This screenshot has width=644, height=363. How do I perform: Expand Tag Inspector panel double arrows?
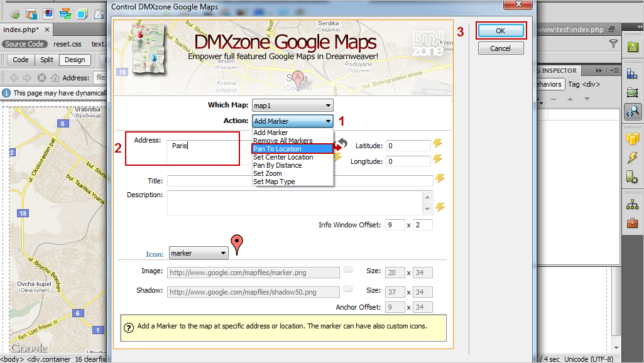coord(599,70)
